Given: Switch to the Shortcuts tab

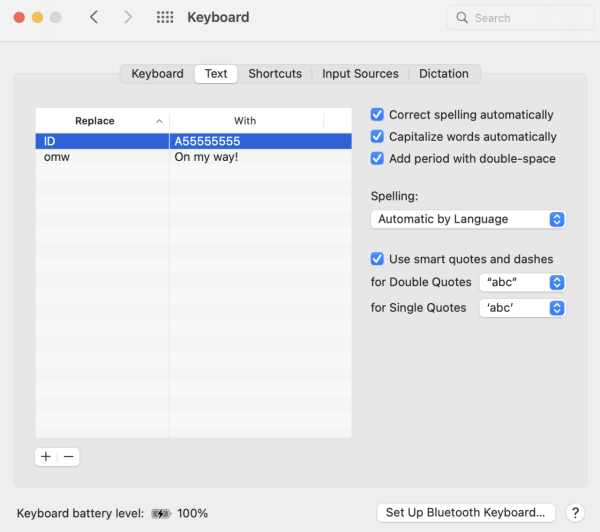Looking at the screenshot, I should tap(275, 74).
